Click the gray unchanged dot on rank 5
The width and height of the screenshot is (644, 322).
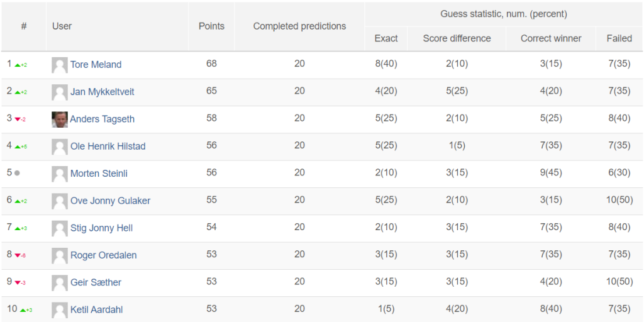[17, 174]
